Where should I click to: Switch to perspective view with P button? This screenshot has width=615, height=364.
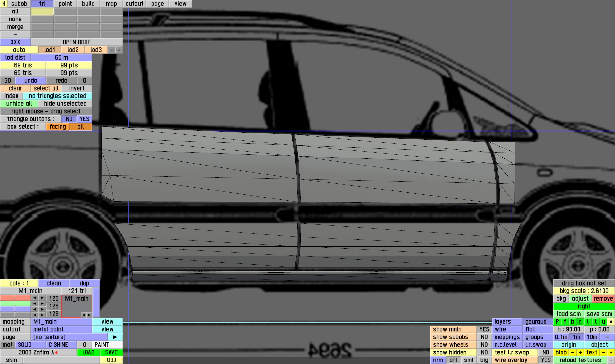click(557, 322)
